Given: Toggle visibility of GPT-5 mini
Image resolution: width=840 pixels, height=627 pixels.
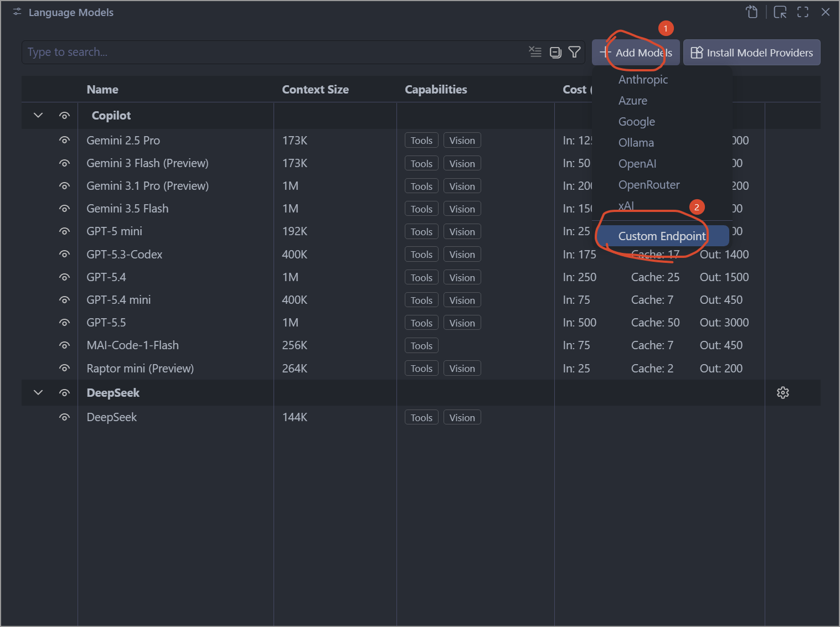Looking at the screenshot, I should pyautogui.click(x=65, y=231).
